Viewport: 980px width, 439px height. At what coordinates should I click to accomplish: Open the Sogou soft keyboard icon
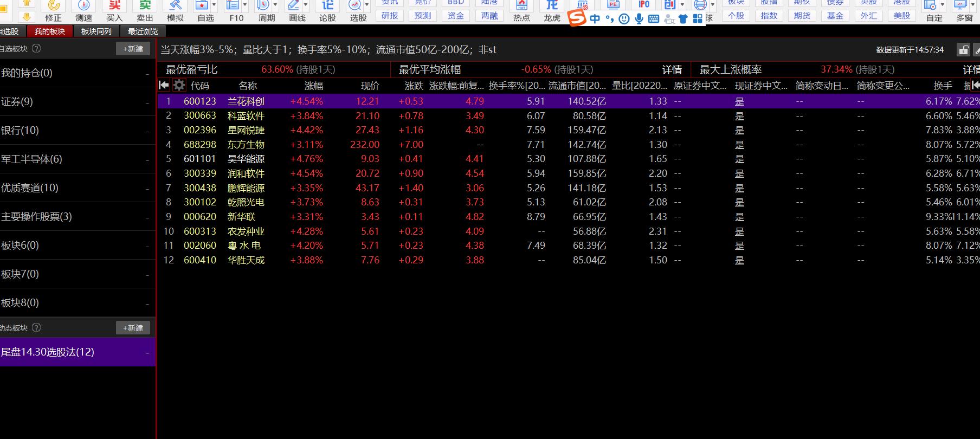point(654,19)
